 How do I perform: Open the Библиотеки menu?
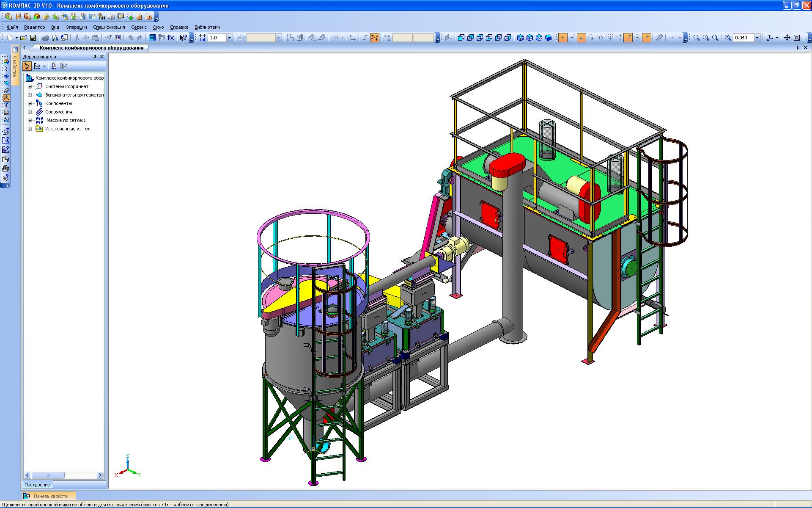207,27
